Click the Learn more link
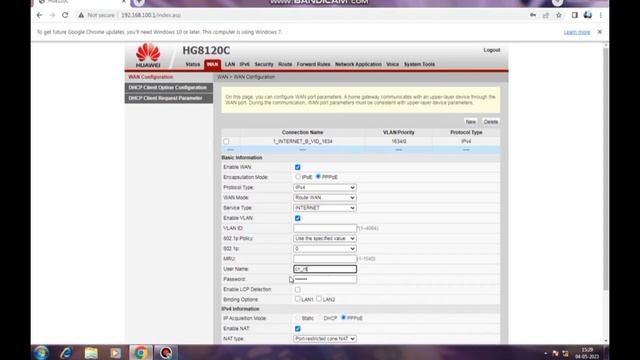The image size is (640, 360). (x=577, y=32)
